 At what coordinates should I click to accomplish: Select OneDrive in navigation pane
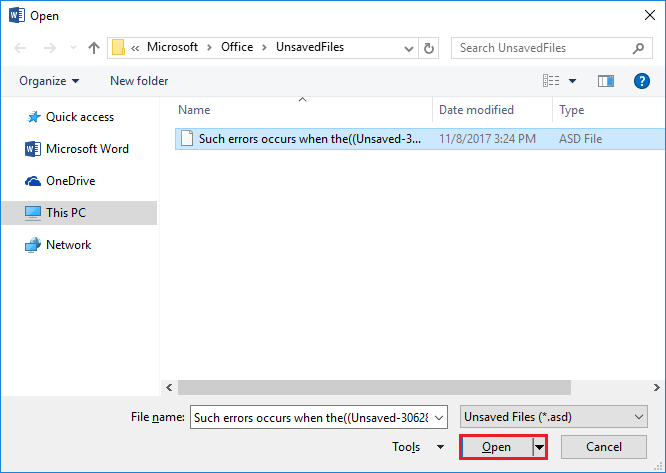pyautogui.click(x=71, y=181)
